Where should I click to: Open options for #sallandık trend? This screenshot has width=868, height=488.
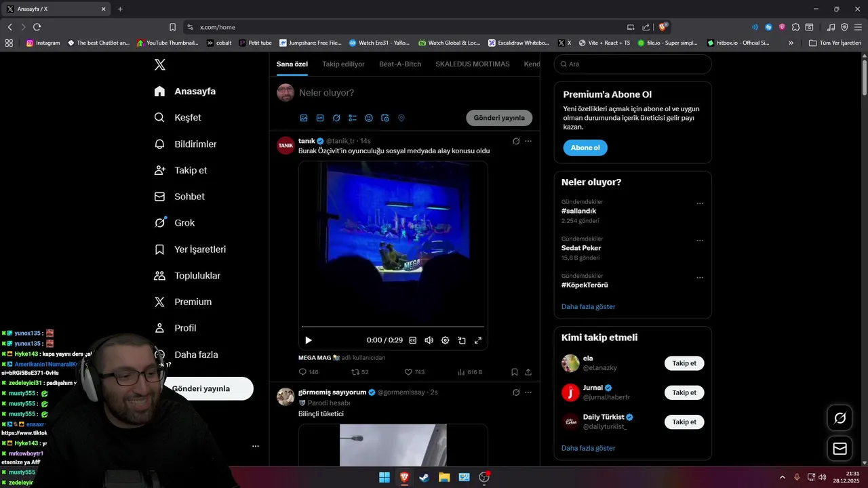(700, 203)
